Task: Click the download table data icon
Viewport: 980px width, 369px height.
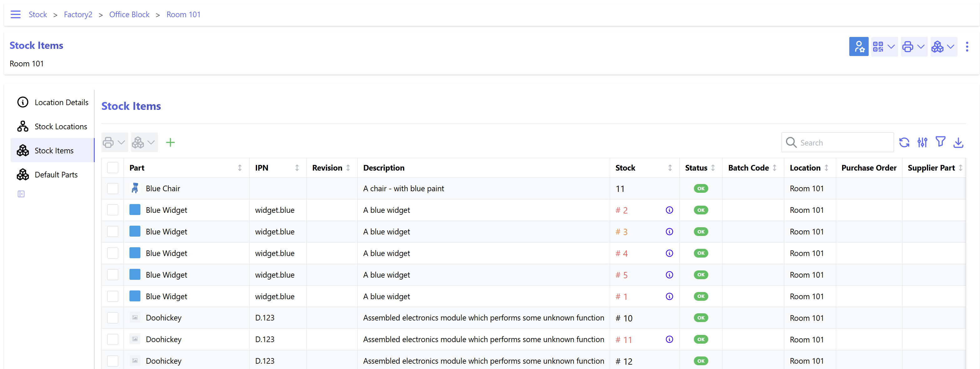Action: tap(958, 142)
